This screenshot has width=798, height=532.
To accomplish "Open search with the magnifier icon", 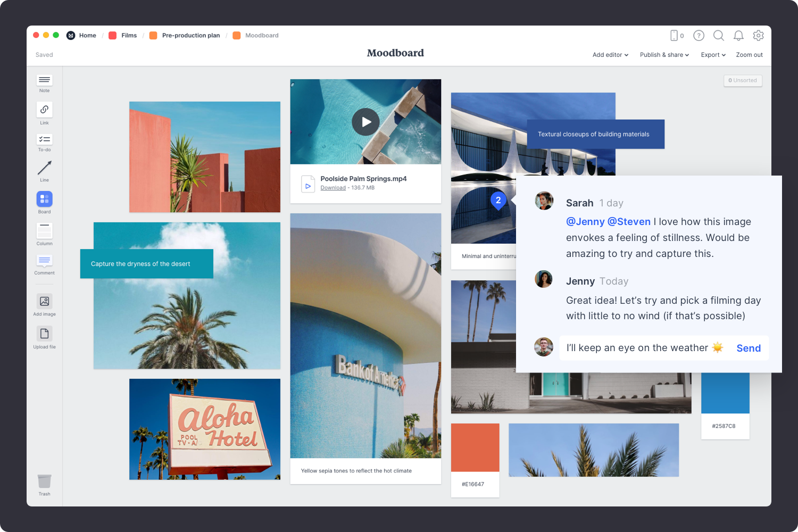I will click(719, 36).
